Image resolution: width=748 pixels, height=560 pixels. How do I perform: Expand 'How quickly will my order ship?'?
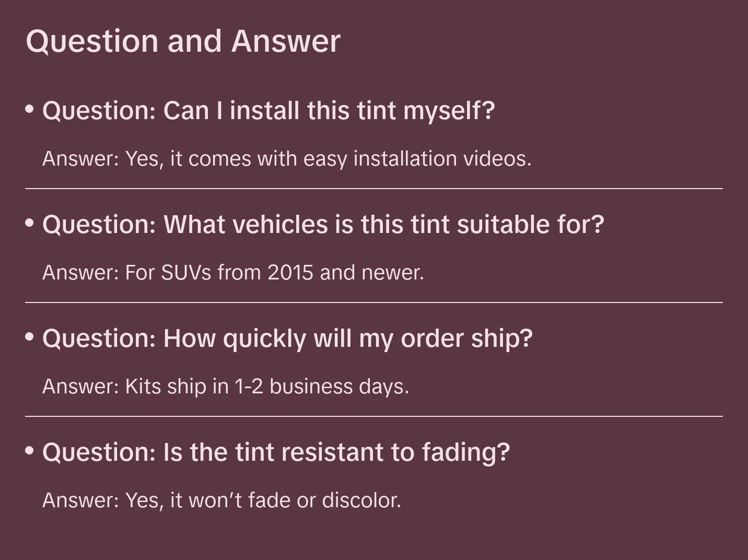click(287, 339)
